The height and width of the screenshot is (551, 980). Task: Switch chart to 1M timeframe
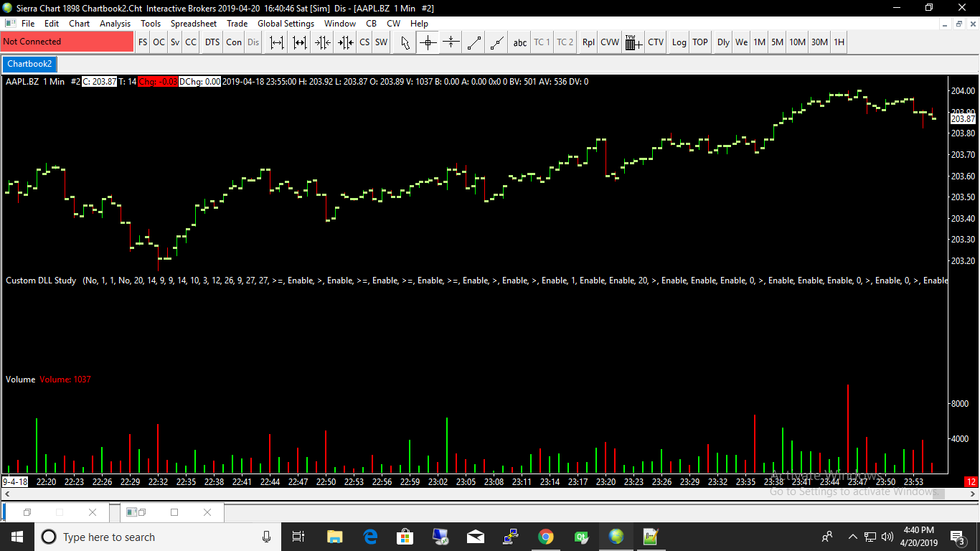point(759,42)
